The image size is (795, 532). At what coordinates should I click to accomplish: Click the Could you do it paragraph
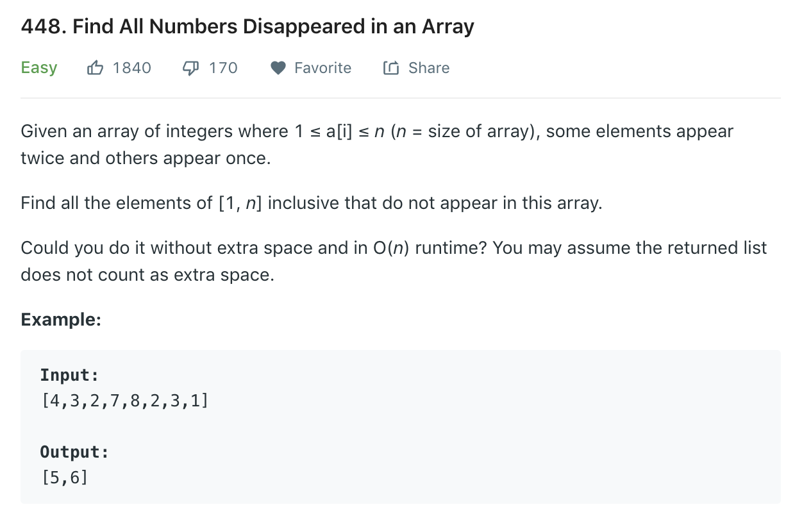[394, 262]
